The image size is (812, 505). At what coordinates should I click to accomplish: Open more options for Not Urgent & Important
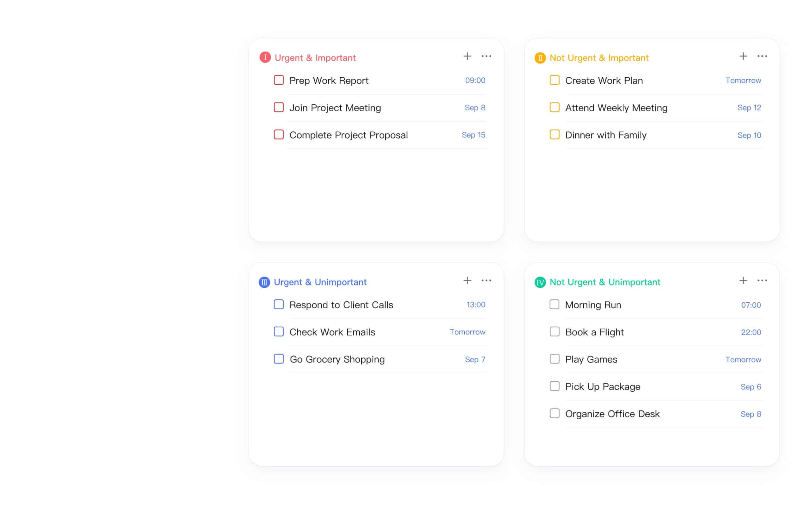tap(762, 56)
